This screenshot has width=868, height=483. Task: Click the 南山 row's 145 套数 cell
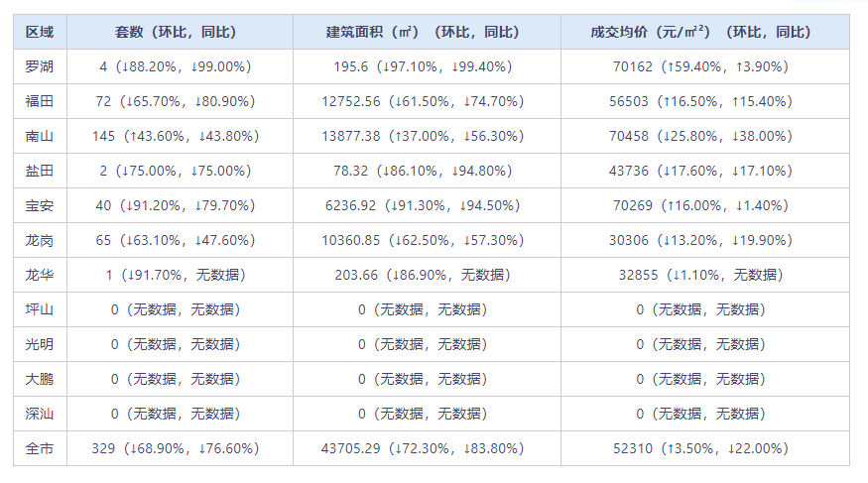175,136
